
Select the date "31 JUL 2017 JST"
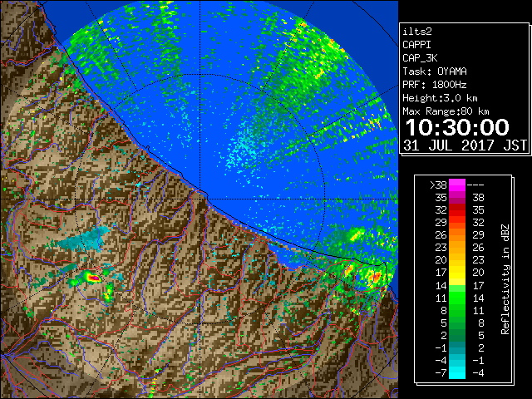tap(465, 145)
